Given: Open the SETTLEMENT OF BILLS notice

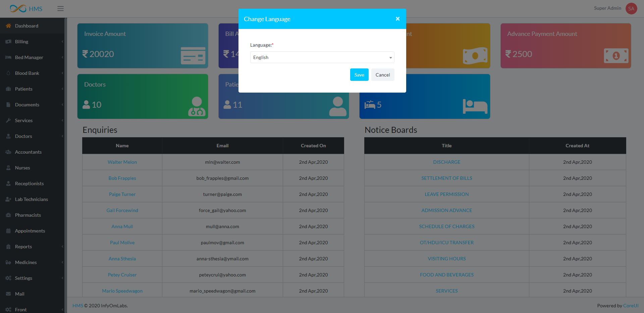Looking at the screenshot, I should click(446, 178).
